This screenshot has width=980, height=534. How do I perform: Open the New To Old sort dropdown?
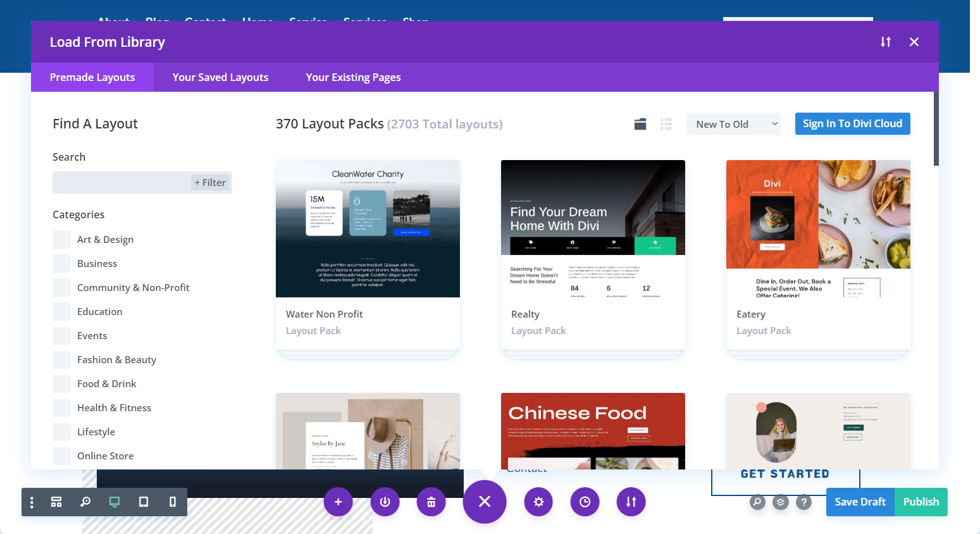click(734, 124)
